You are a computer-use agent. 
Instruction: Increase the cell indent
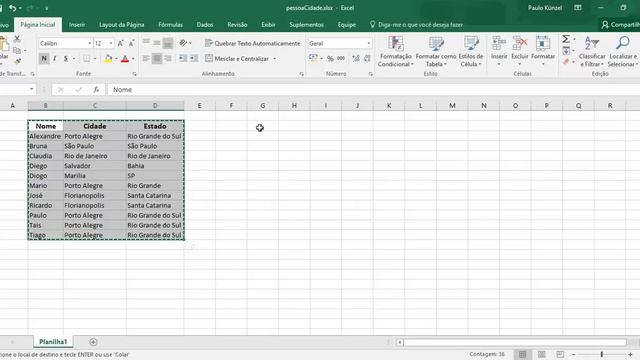pyautogui.click(x=193, y=59)
